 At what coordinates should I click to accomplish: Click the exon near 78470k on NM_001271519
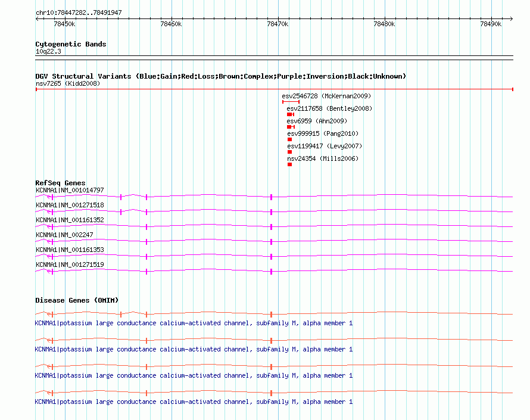pyautogui.click(x=271, y=271)
